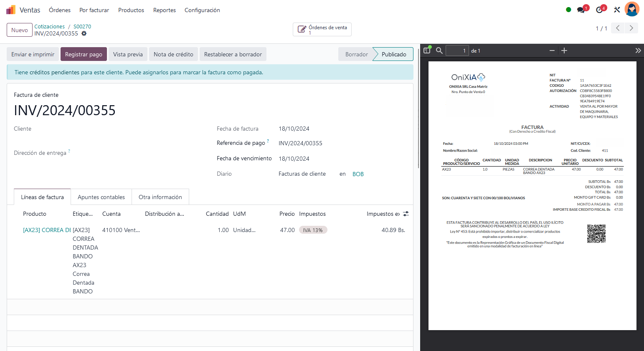This screenshot has height=351, width=644.
Task: Open the user avatar account menu
Action: [x=632, y=9]
